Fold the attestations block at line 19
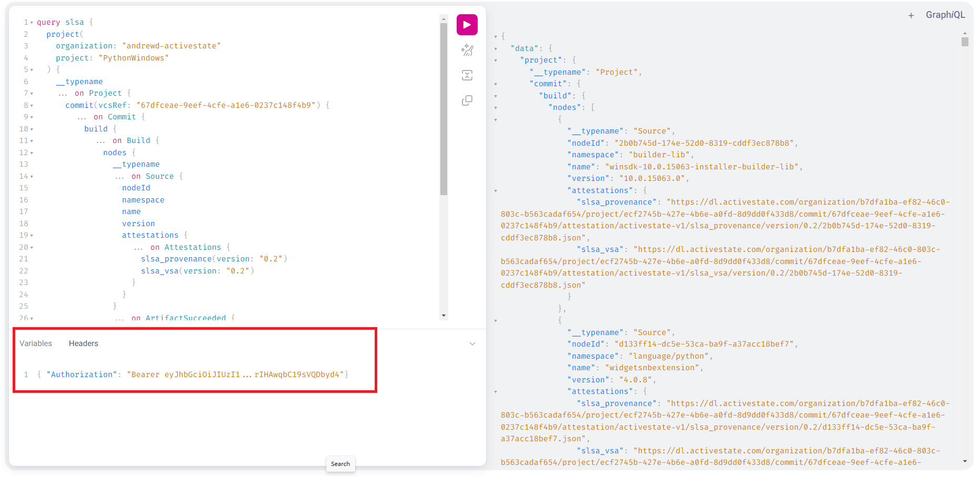This screenshot has width=980, height=477. [x=32, y=236]
